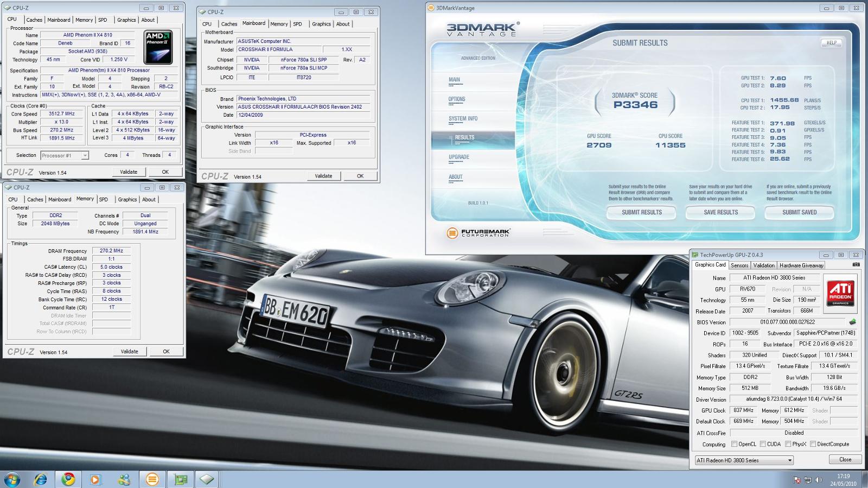The width and height of the screenshot is (868, 488).
Task: Select MAIN in 3DMark Vantage sidebar
Action: [x=454, y=80]
